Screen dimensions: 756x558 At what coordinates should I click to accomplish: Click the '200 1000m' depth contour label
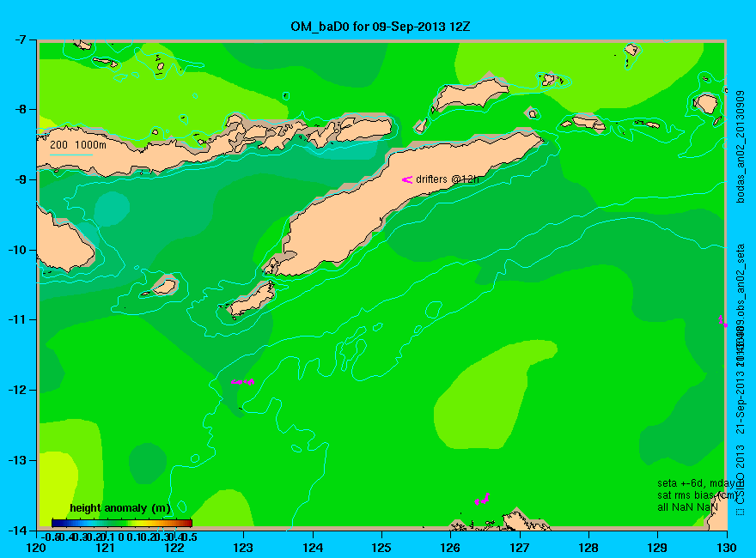[78, 144]
